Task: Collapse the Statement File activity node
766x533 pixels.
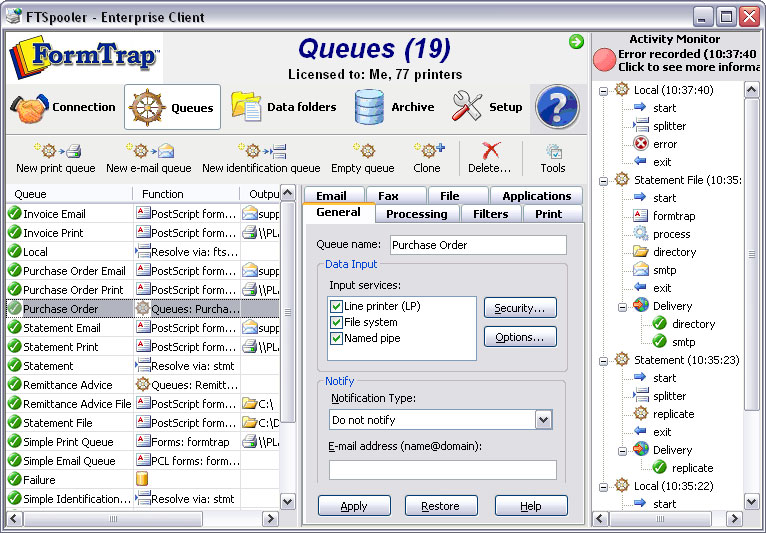Action: tap(605, 180)
